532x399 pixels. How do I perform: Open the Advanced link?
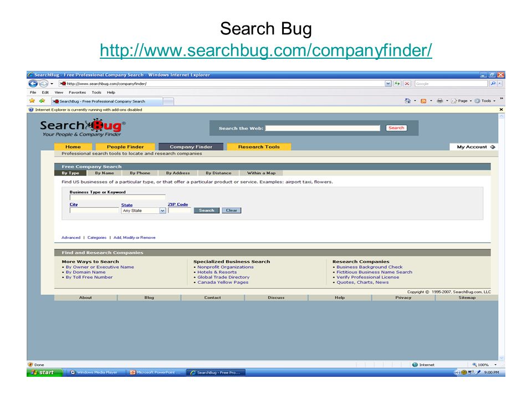pyautogui.click(x=71, y=238)
